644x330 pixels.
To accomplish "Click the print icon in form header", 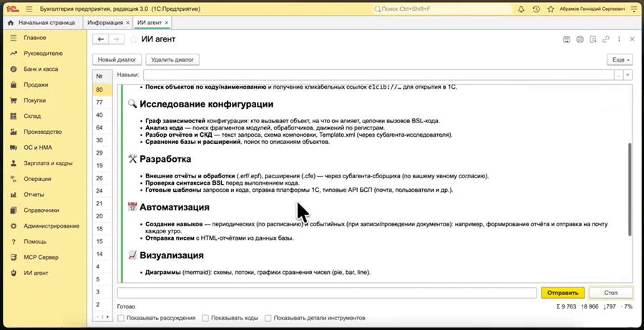I will pyautogui.click(x=580, y=39).
